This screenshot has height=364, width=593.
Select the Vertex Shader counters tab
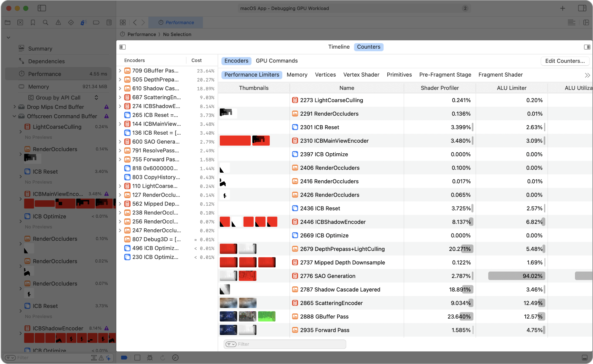361,75
